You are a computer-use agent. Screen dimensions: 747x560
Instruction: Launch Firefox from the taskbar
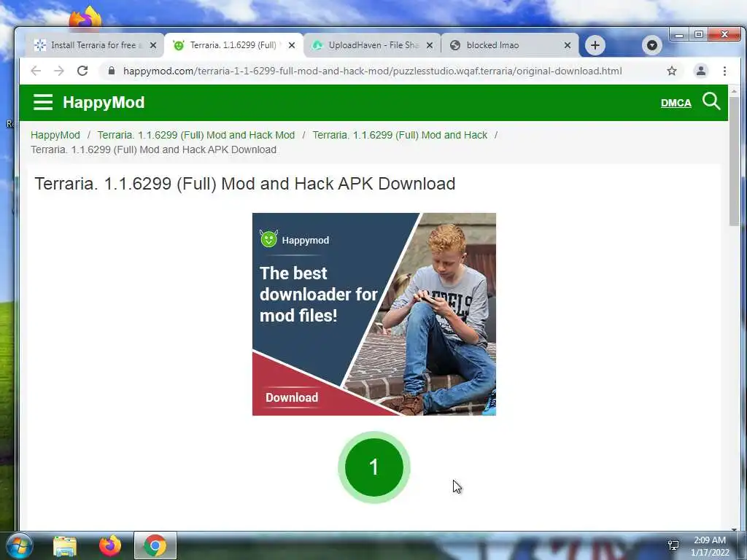pyautogui.click(x=110, y=545)
